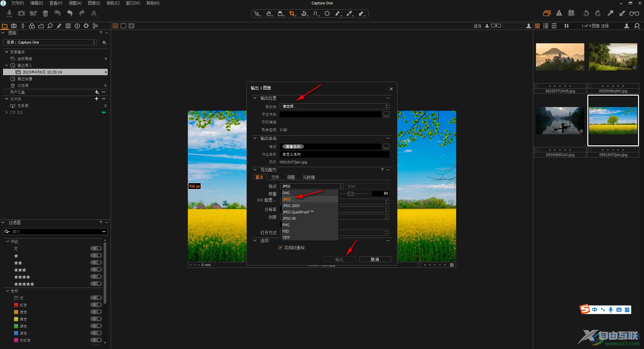644x349 pixels.
Task: Toggle the five-star rating filter switch
Action: click(x=96, y=284)
